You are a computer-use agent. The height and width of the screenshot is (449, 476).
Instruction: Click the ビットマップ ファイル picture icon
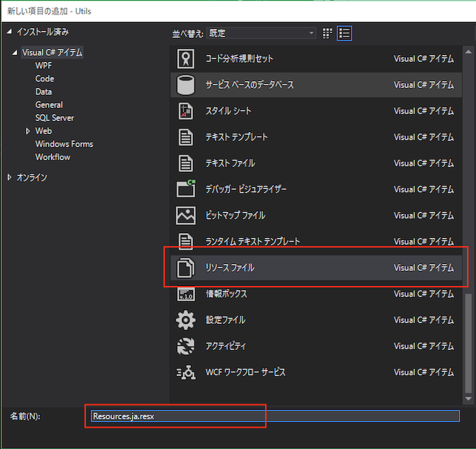[x=185, y=215]
